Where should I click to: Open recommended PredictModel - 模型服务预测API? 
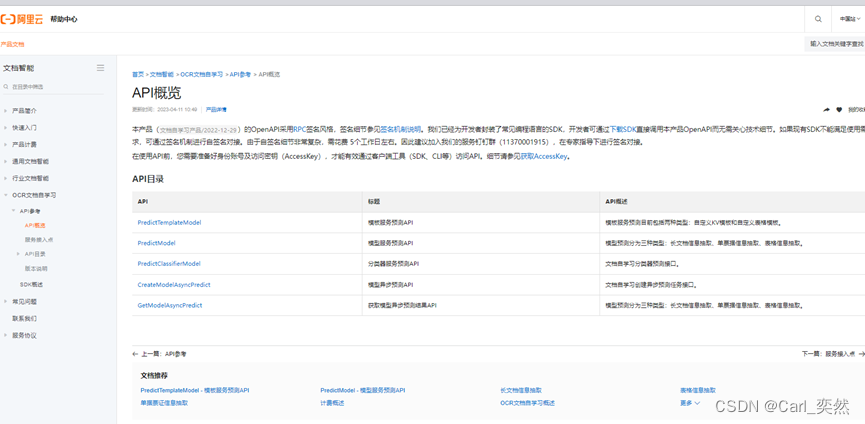pyautogui.click(x=363, y=390)
